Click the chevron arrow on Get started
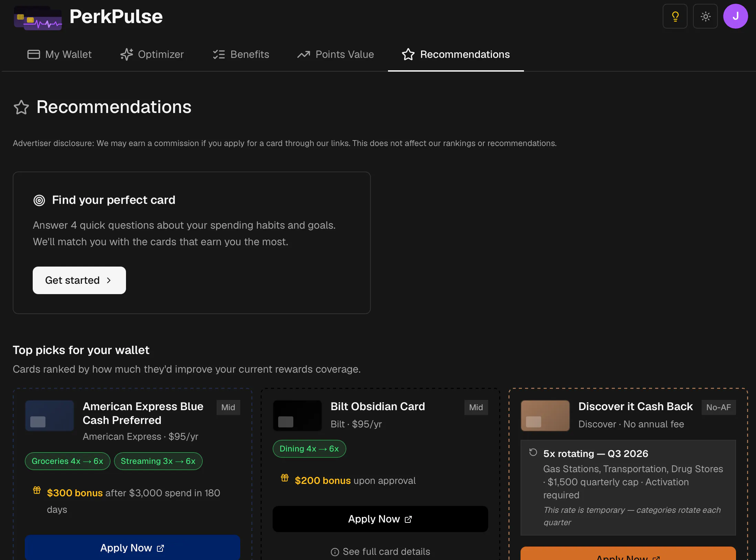Viewport: 756px width, 560px height. 109,280
